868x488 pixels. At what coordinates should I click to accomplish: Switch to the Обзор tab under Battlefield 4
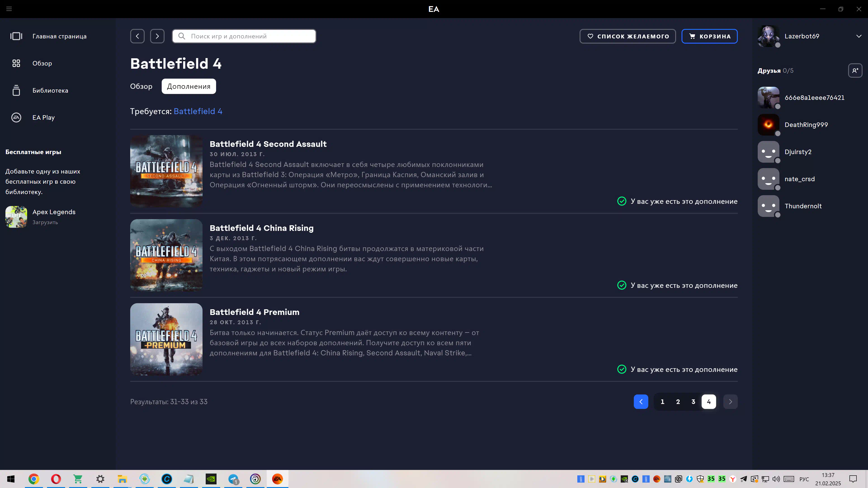point(141,86)
